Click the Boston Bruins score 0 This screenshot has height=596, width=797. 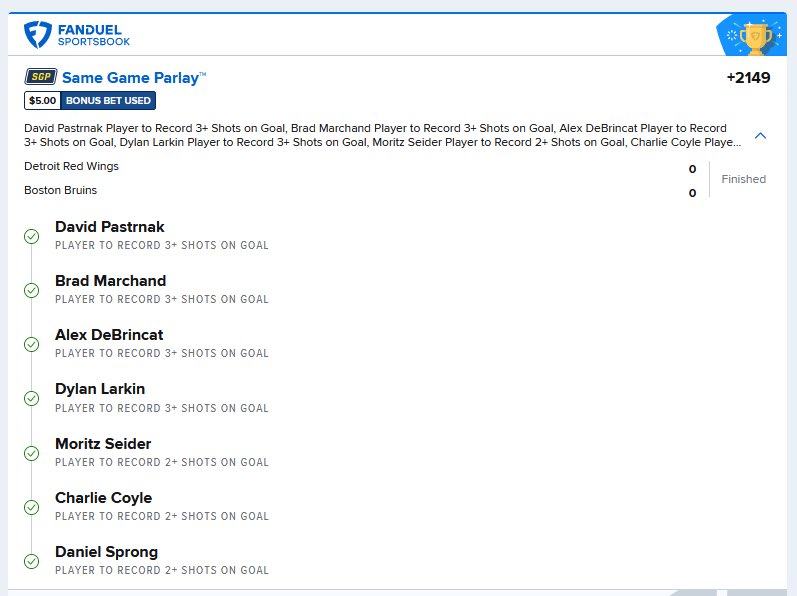[x=692, y=193]
